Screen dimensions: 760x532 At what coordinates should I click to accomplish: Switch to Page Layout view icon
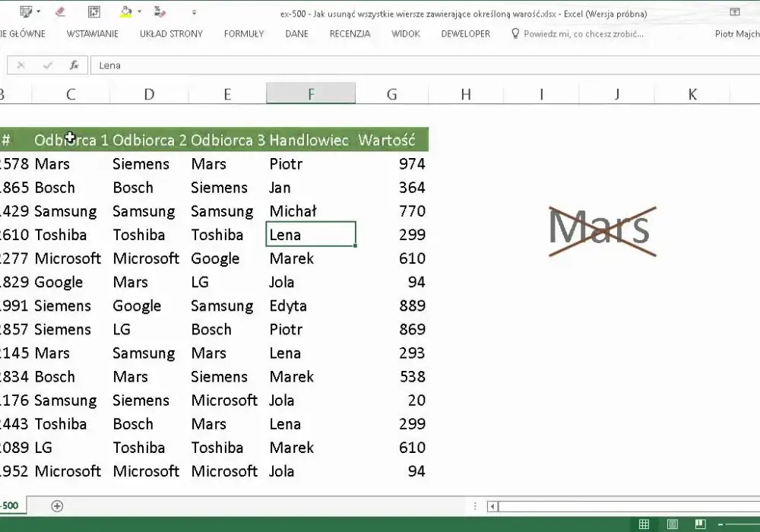672,524
